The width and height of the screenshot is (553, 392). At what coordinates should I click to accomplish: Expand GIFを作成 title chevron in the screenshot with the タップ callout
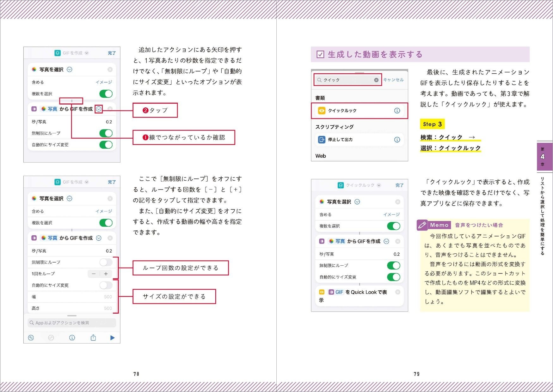[87, 53]
